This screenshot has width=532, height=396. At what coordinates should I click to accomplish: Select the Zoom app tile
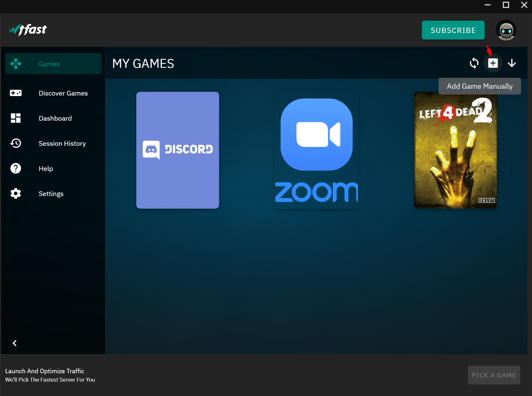click(x=316, y=150)
